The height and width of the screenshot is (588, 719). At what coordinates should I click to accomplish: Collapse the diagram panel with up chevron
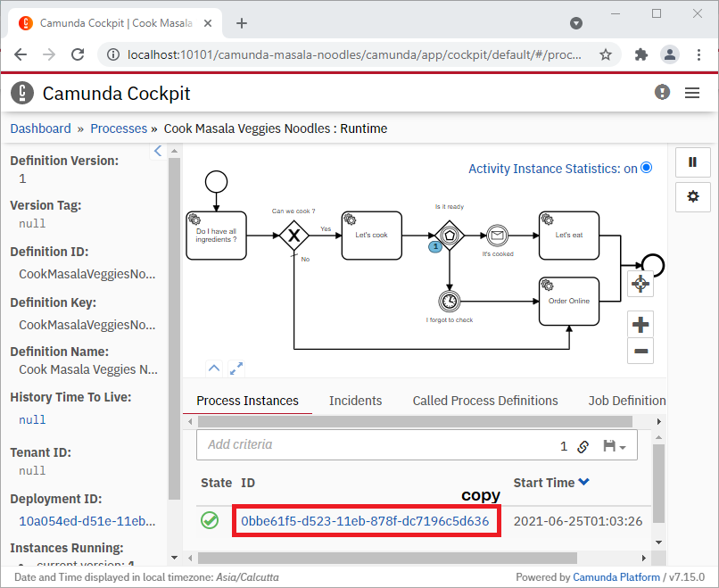pos(214,368)
